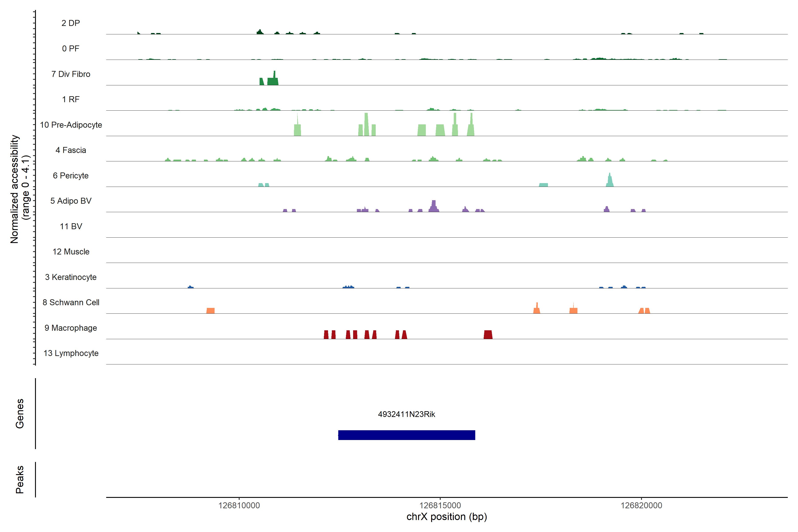Click the dark green Div Fibro peak
This screenshot has width=798, height=532.
pos(273,81)
